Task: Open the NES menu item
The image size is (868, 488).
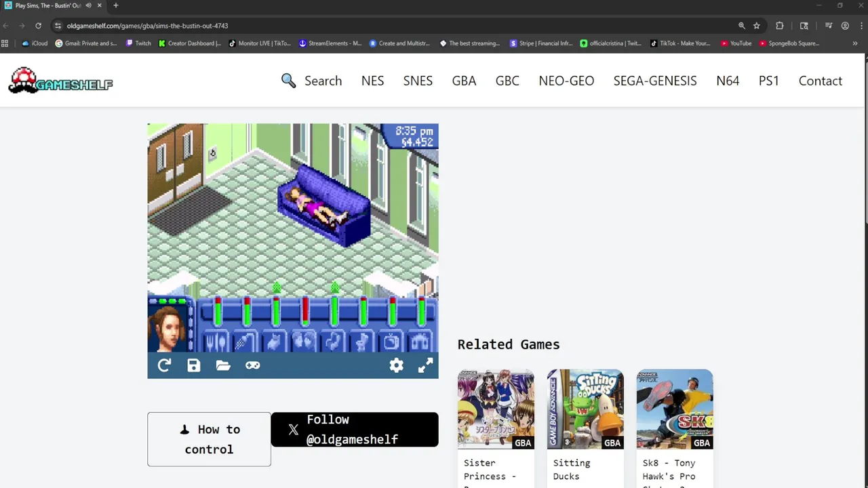Action: click(372, 81)
